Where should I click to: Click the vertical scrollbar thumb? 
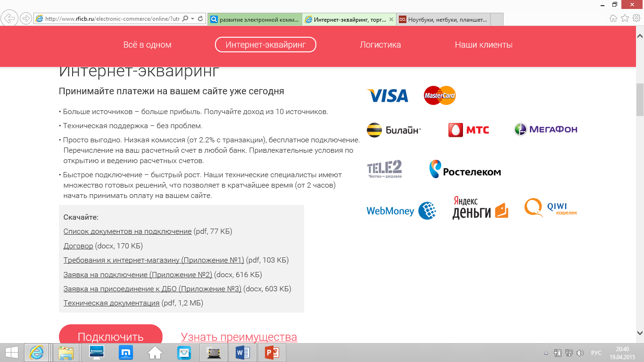(x=640, y=99)
